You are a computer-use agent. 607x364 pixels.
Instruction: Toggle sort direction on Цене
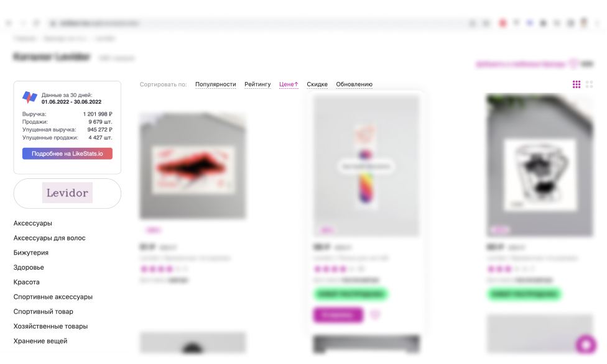(x=289, y=84)
